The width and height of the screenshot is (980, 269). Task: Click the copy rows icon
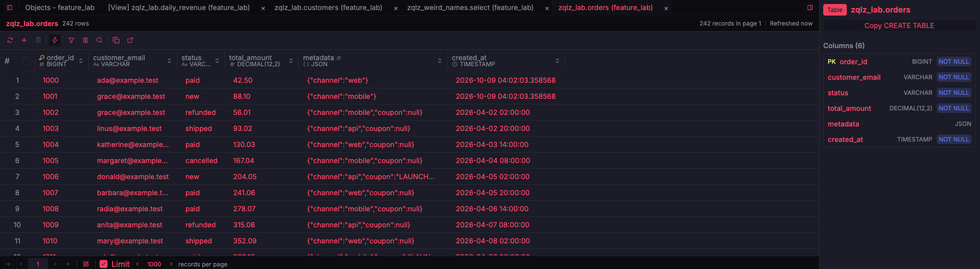point(116,40)
